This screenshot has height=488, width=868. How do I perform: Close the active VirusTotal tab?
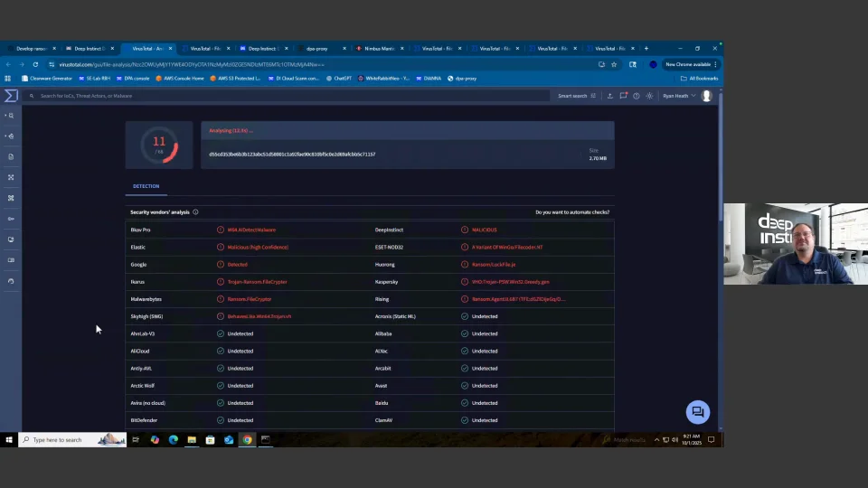(x=171, y=49)
